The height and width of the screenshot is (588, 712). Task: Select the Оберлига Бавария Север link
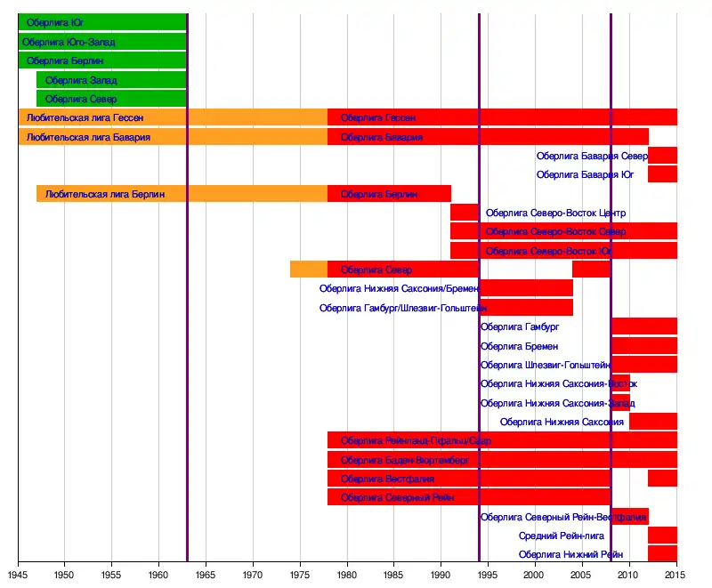click(591, 156)
